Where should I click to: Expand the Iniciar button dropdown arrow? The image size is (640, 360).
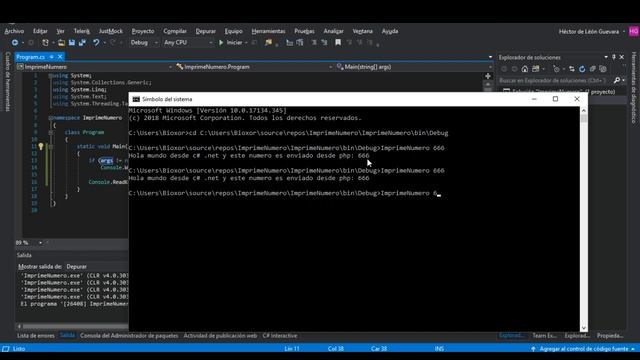(246, 43)
